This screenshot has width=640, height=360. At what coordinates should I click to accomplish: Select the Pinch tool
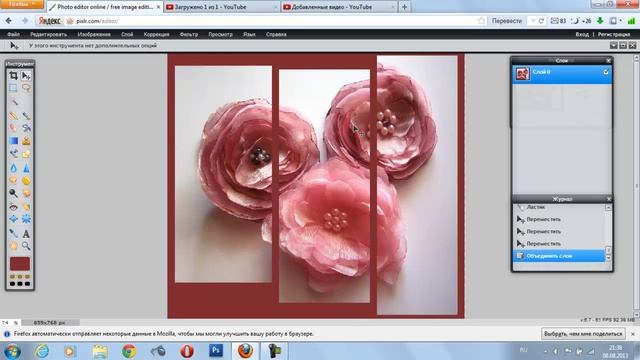click(x=26, y=219)
